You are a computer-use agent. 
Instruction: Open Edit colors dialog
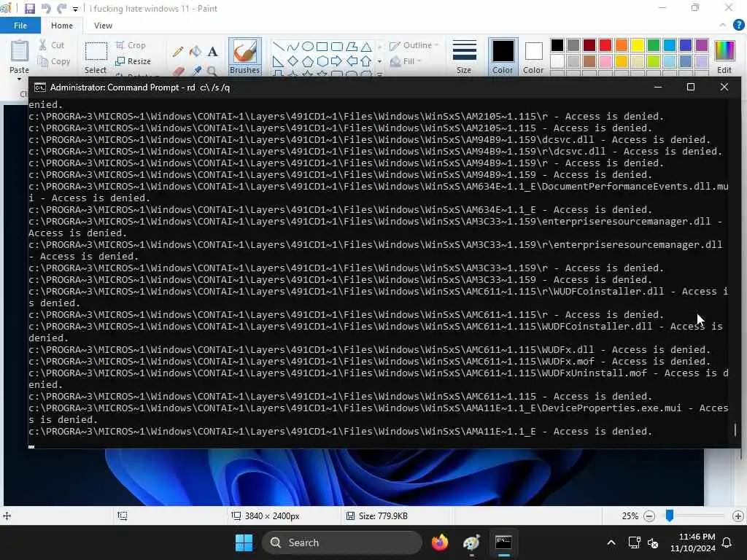click(724, 57)
